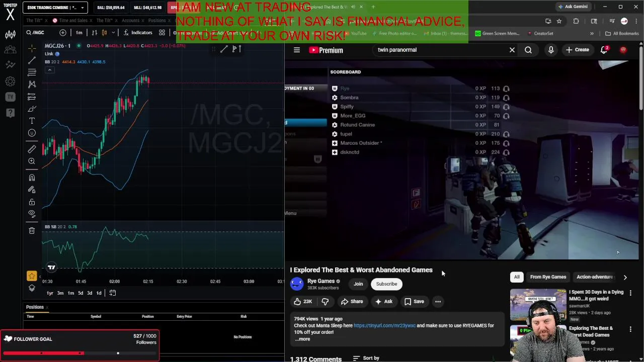Image resolution: width=644 pixels, height=362 pixels.
Task: Select the Fibonacci lines drawing tool
Action: pos(32,72)
